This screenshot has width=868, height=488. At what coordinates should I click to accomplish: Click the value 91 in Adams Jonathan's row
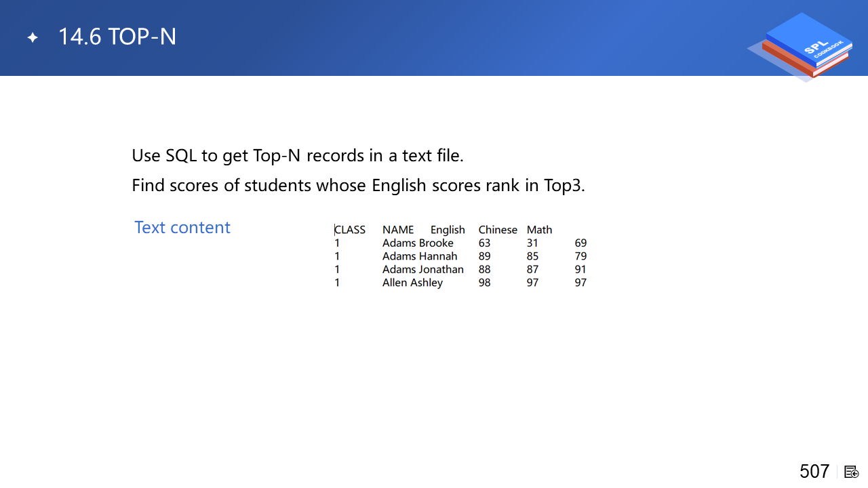tap(580, 269)
